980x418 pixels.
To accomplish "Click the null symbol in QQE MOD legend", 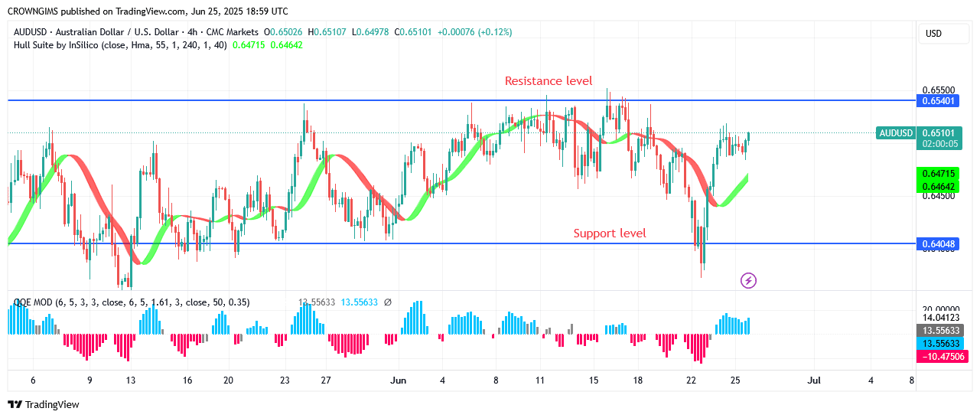I will point(388,302).
